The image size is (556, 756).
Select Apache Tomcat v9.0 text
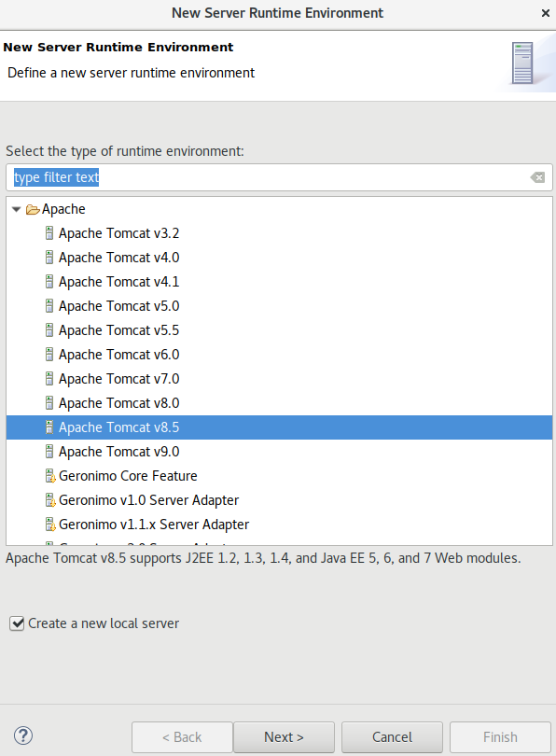[x=119, y=452]
